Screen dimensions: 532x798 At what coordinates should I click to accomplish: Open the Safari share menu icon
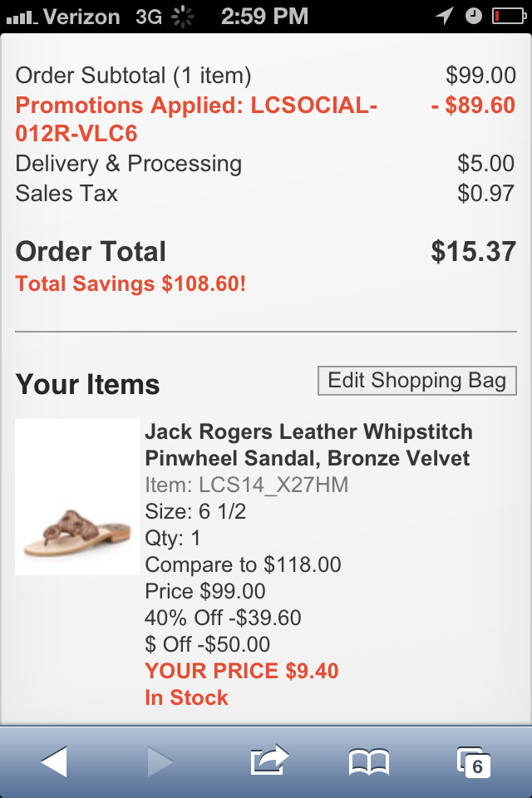click(x=268, y=760)
